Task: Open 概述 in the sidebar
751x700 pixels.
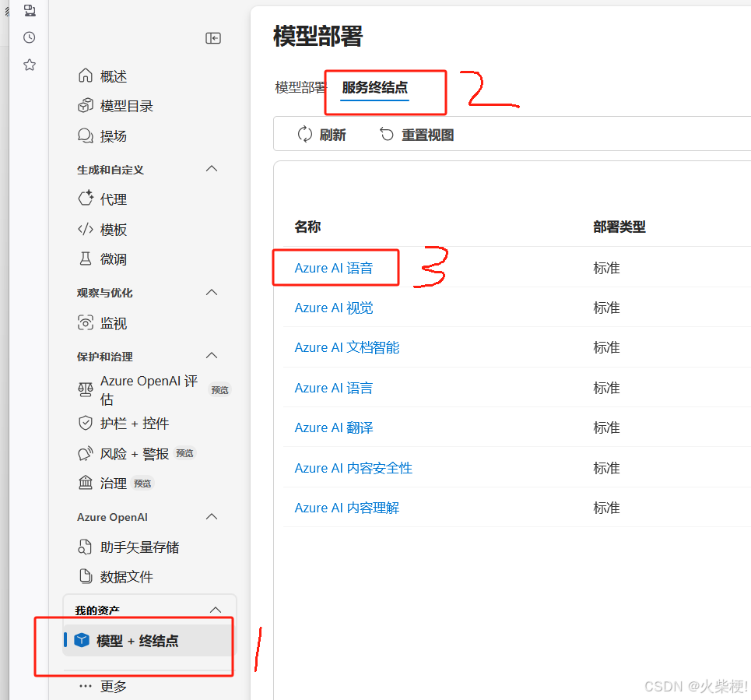Action: click(x=114, y=76)
